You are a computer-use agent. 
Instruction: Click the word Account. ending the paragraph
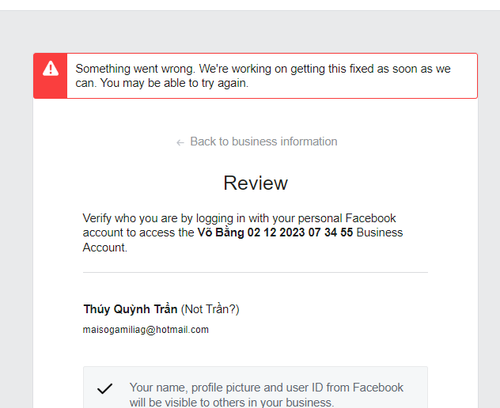coord(105,248)
